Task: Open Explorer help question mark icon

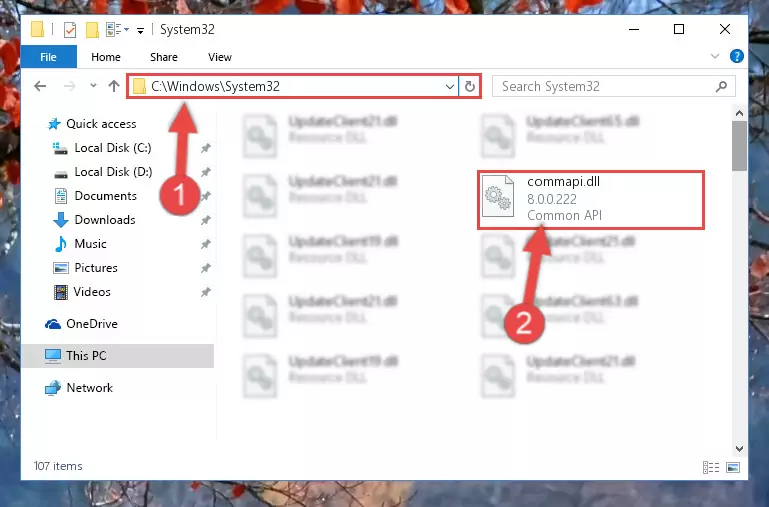Action: coord(736,56)
